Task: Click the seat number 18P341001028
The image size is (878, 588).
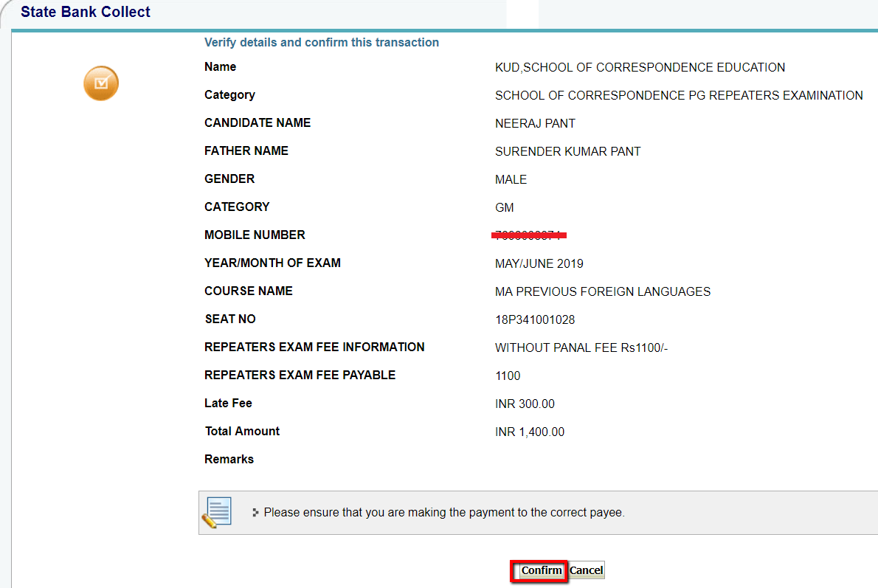Action: coord(535,320)
